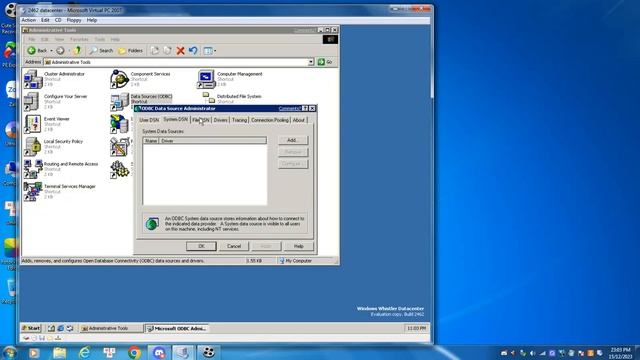Select Administrative Tools guest taskbar button
The image size is (640, 360).
coord(111,328)
